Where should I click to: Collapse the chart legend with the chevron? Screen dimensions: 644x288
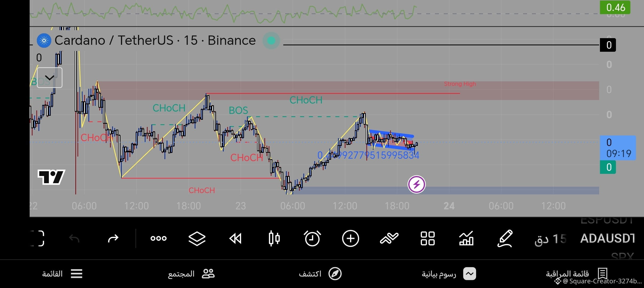tap(50, 78)
